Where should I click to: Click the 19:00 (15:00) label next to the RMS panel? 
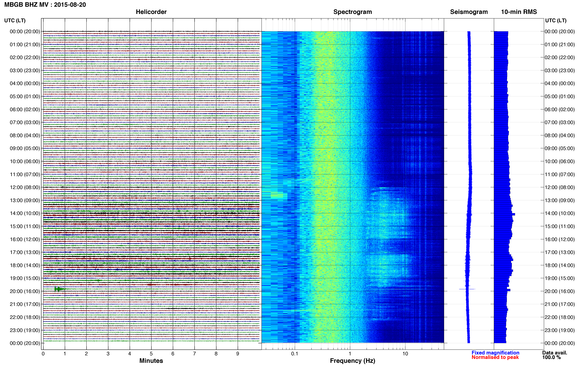pyautogui.click(x=560, y=278)
